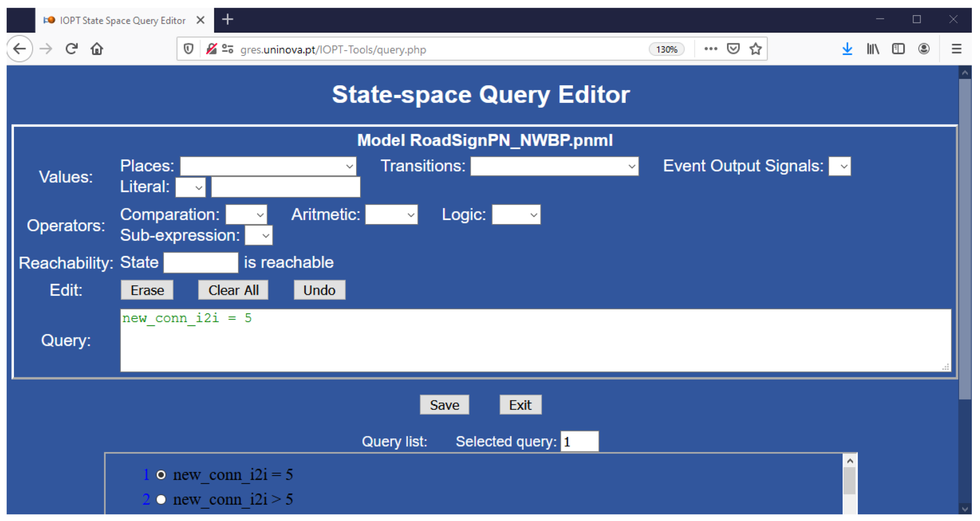
Task: Open the Firefox account icon
Action: tap(924, 49)
